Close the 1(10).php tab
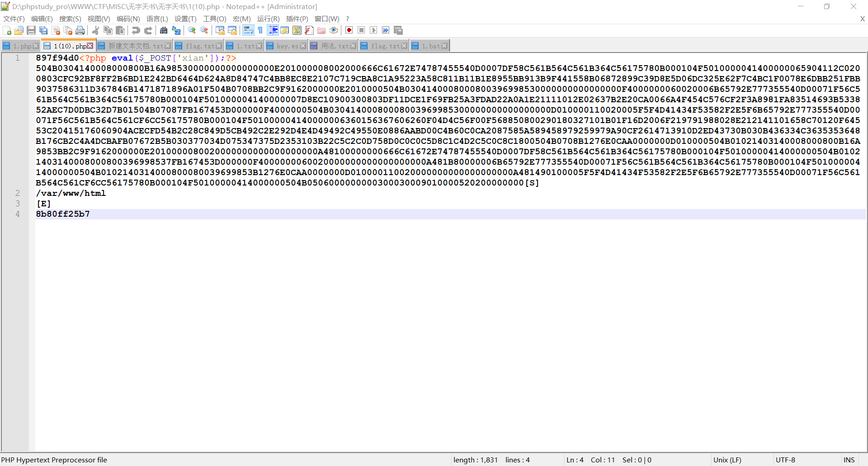This screenshot has height=466, width=868. tap(90, 46)
